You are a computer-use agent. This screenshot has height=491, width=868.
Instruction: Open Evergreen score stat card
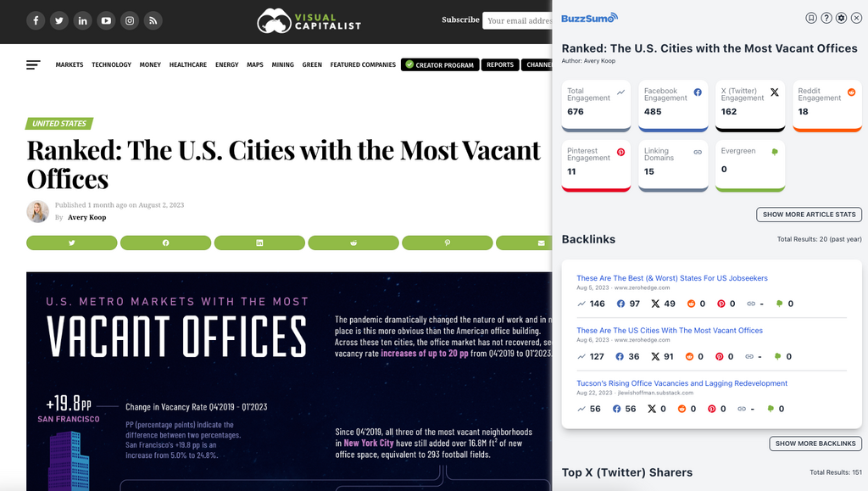pyautogui.click(x=750, y=166)
